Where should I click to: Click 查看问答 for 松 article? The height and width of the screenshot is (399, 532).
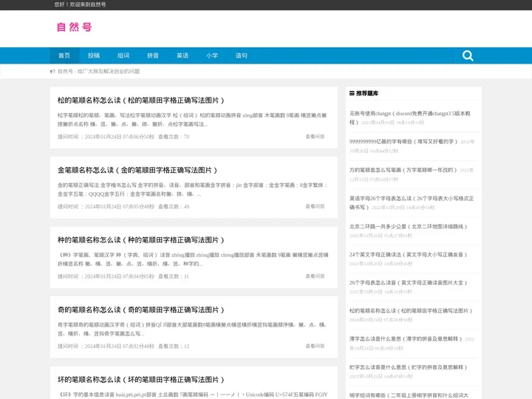[x=315, y=137]
